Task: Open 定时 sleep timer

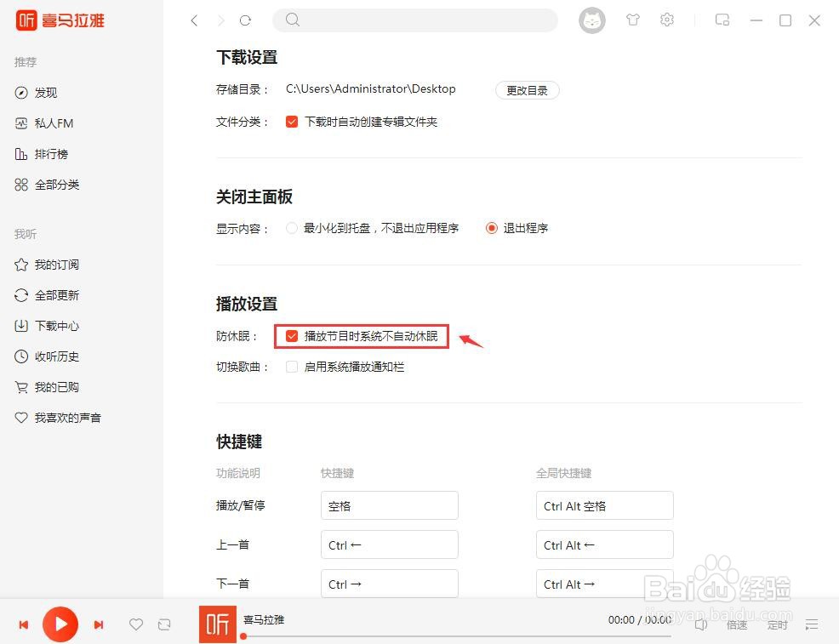Action: (x=777, y=624)
